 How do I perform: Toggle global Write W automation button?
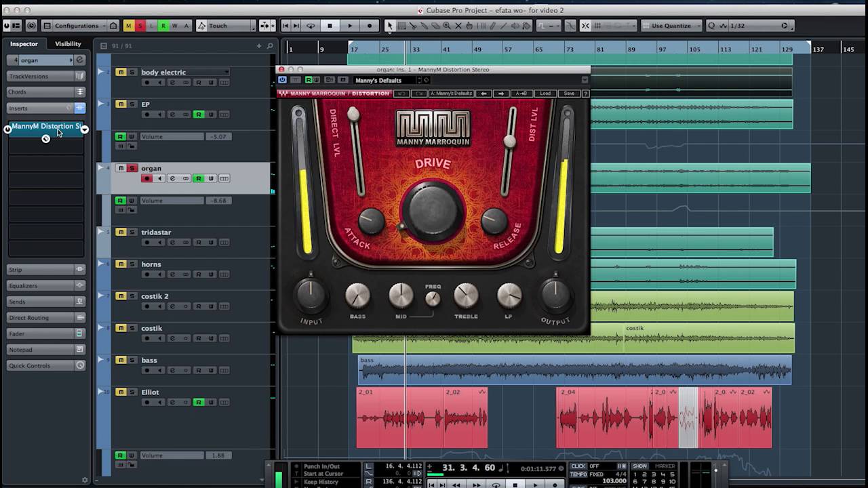click(174, 26)
